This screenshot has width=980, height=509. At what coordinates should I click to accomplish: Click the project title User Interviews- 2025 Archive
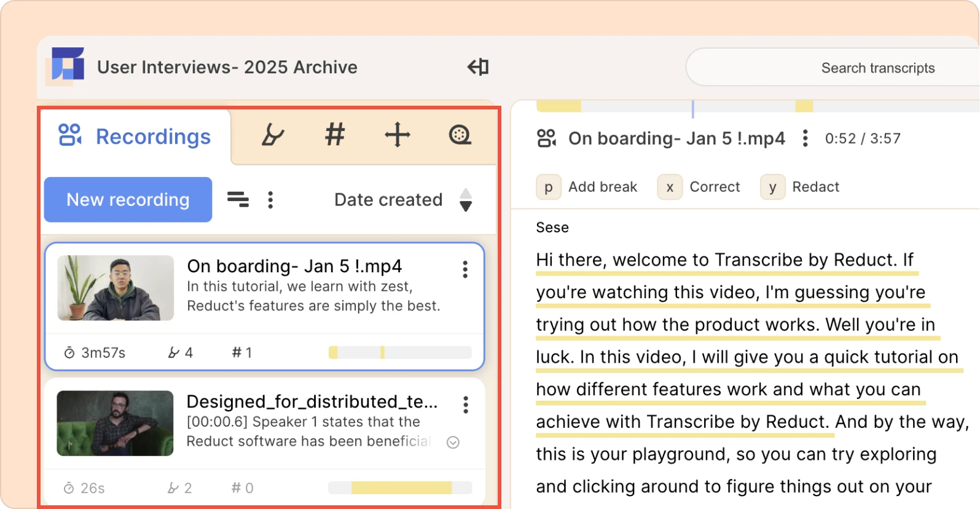[x=227, y=67]
